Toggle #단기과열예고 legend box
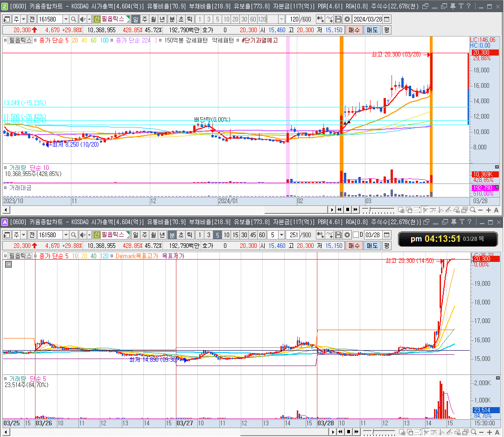The width and height of the screenshot is (504, 437). (x=238, y=40)
